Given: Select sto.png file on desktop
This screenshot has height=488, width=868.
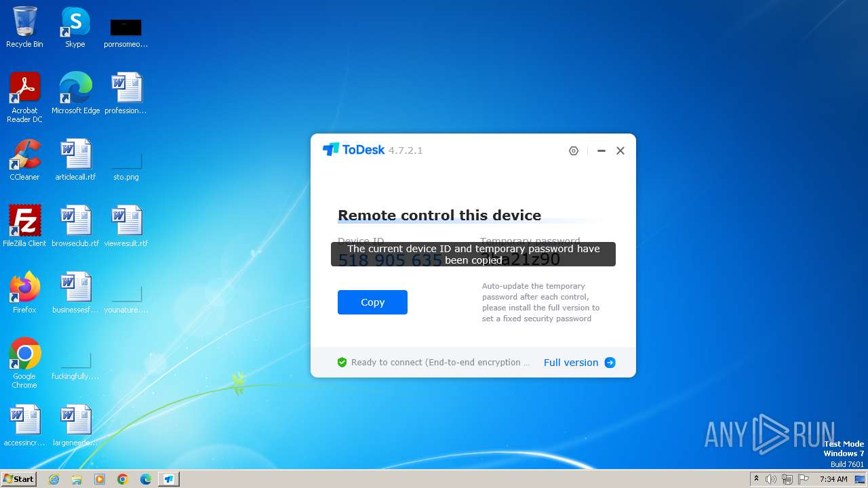Looking at the screenshot, I should pyautogui.click(x=126, y=167).
